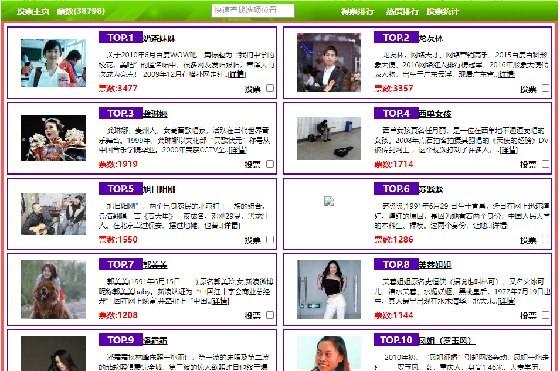
Task: Open the TOP.7 photo with dog
Action: point(53,289)
